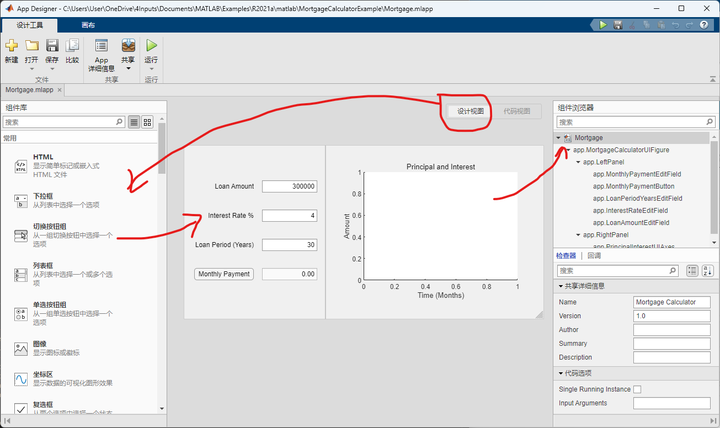Click the New (新建) app icon
Viewport: 720px width, 428px height.
(x=11, y=45)
